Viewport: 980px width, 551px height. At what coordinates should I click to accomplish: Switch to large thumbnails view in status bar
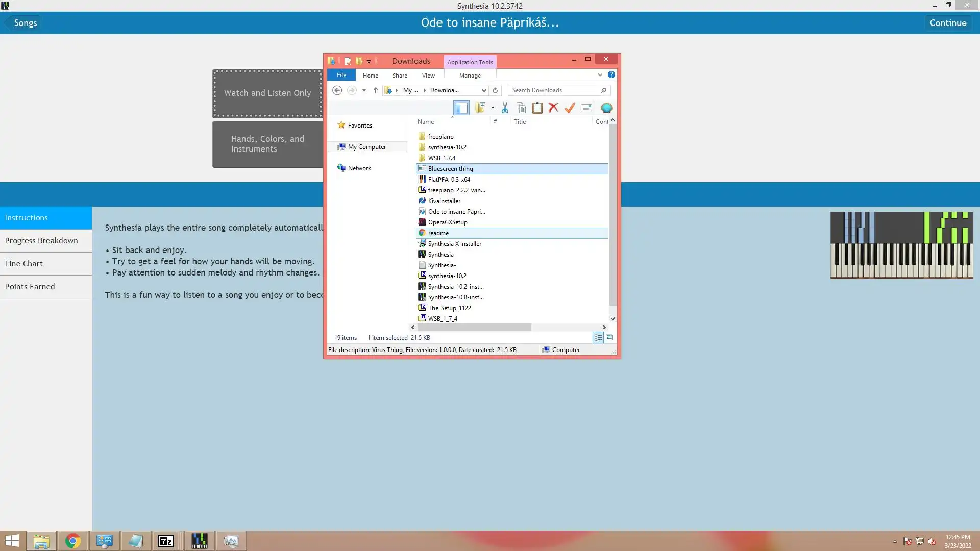click(x=609, y=338)
